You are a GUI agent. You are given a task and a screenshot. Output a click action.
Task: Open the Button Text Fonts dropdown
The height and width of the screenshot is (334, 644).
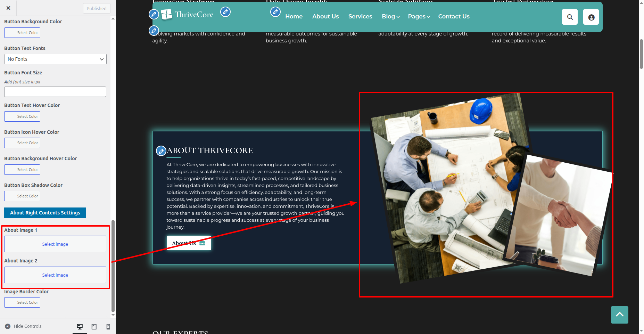(55, 59)
